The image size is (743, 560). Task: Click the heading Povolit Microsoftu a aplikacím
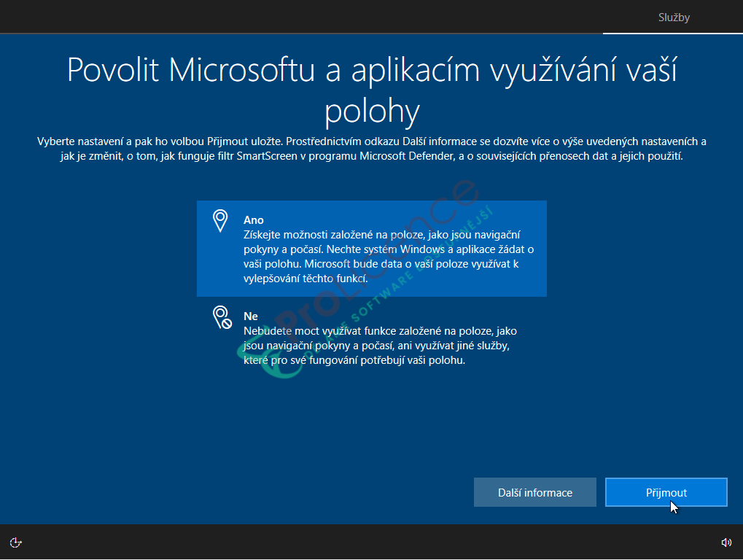click(372, 90)
